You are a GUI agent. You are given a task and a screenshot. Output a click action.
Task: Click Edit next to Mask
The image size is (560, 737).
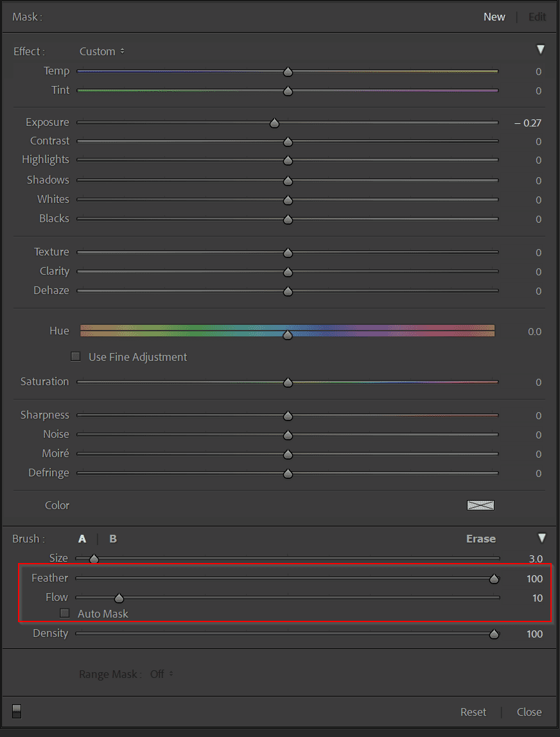click(x=537, y=17)
